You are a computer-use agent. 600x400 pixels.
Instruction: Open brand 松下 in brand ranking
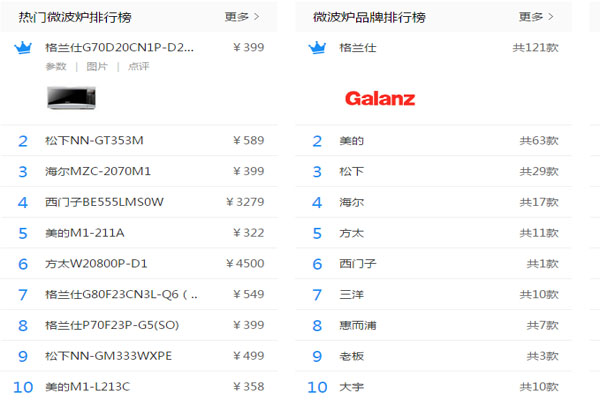coord(352,171)
